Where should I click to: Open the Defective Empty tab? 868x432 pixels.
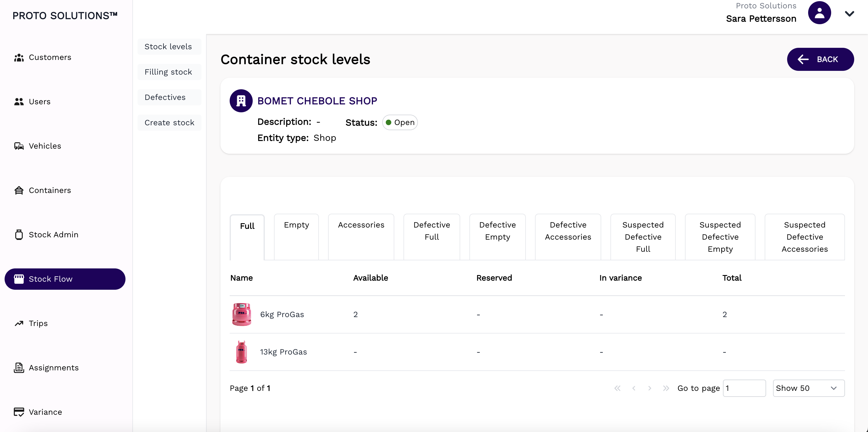(497, 237)
